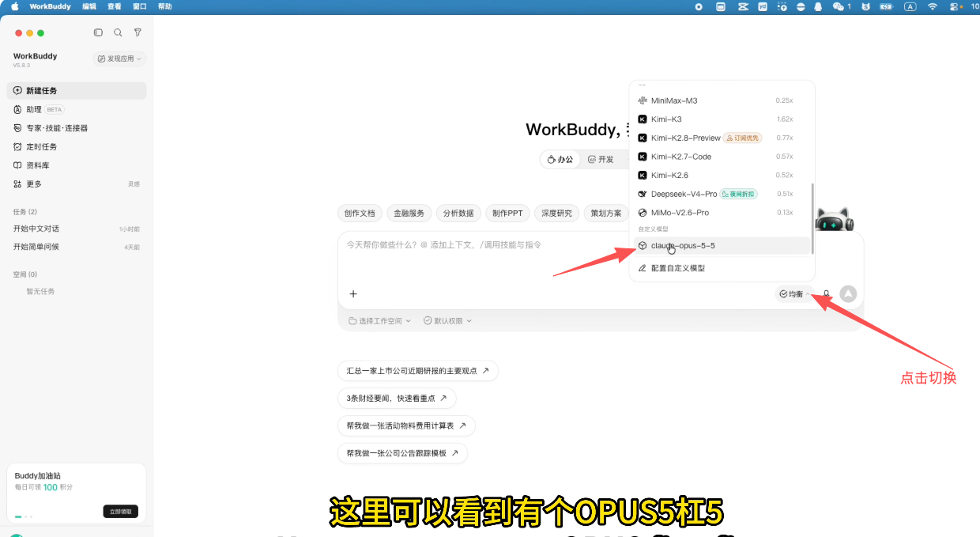980x537 pixels.
Task: Toggle the sidebar panel icon
Action: pos(98,32)
